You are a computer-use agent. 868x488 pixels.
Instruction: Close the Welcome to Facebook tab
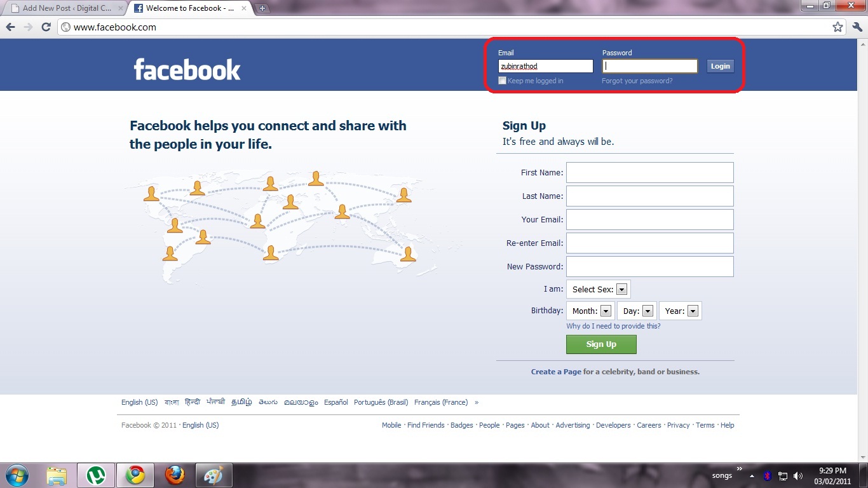(245, 8)
